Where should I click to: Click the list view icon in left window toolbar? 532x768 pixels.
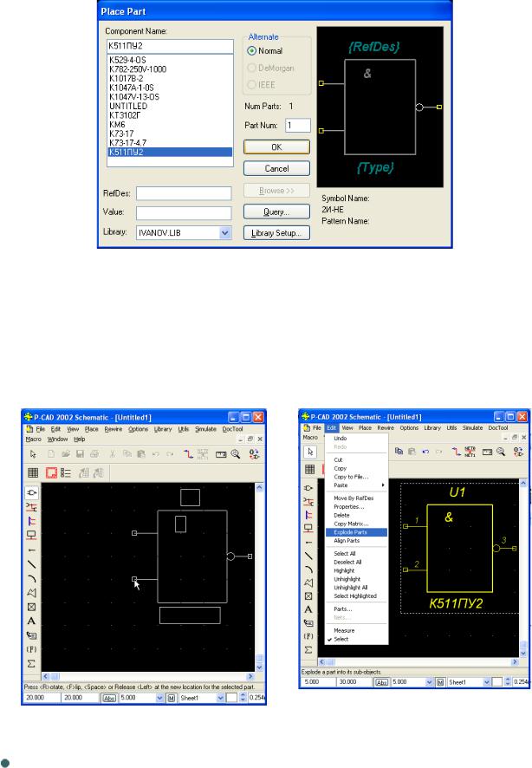[66, 472]
